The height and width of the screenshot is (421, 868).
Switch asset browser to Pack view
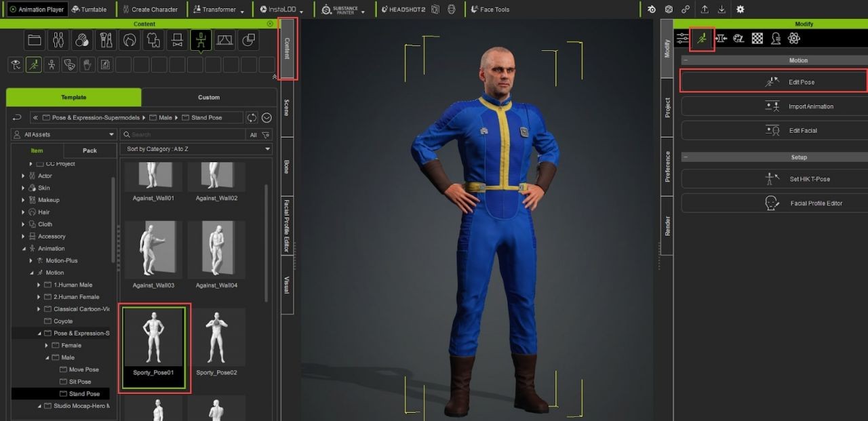[x=90, y=151]
